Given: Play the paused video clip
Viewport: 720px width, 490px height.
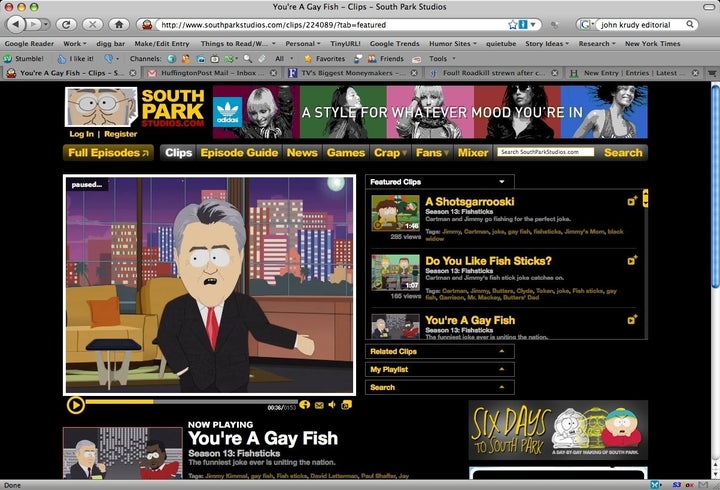Looking at the screenshot, I should pos(76,405).
